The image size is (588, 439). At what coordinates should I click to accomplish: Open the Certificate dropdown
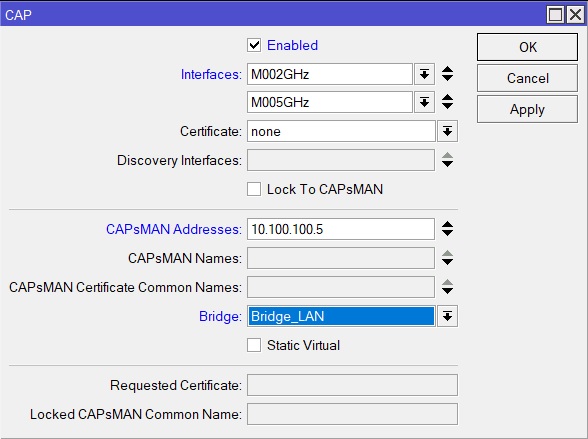click(447, 131)
